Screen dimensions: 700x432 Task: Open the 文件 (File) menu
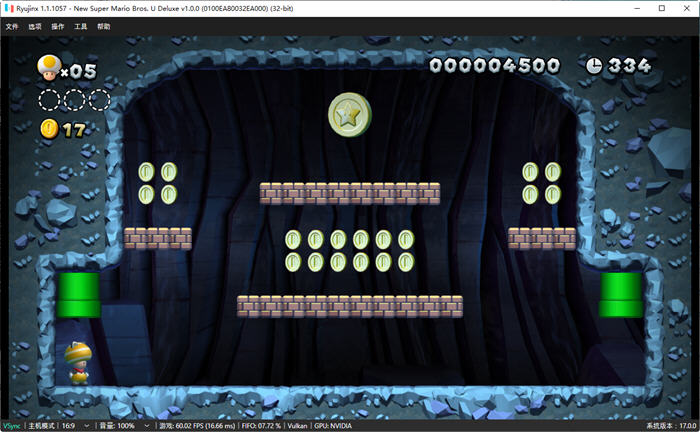pyautogui.click(x=12, y=27)
